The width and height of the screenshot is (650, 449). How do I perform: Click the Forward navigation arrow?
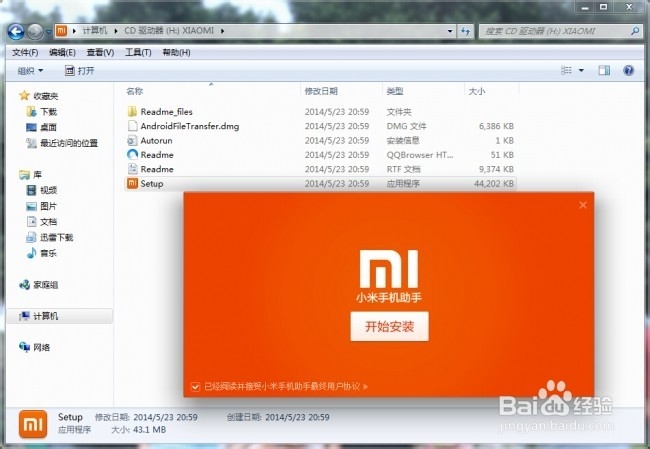point(35,32)
